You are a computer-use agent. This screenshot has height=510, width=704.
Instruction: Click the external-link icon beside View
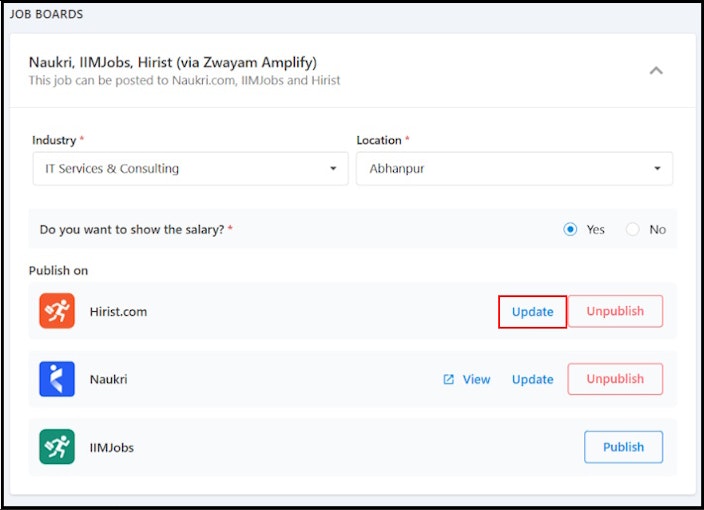point(449,379)
